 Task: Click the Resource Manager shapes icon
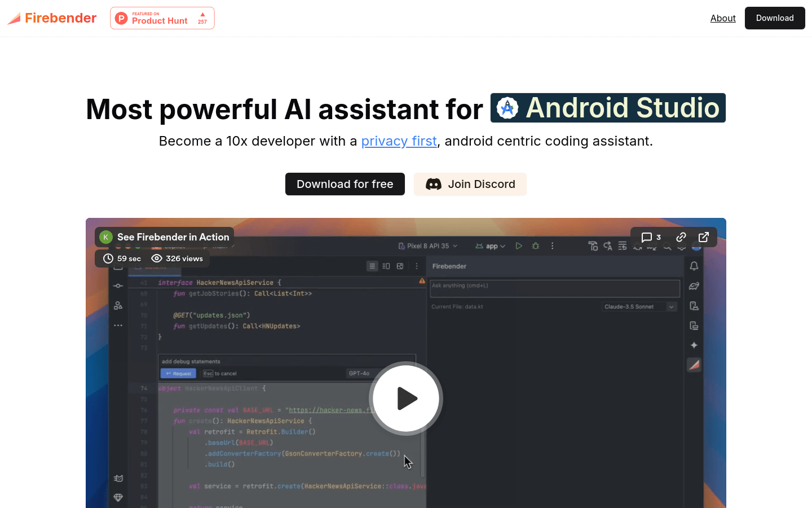[x=118, y=305]
